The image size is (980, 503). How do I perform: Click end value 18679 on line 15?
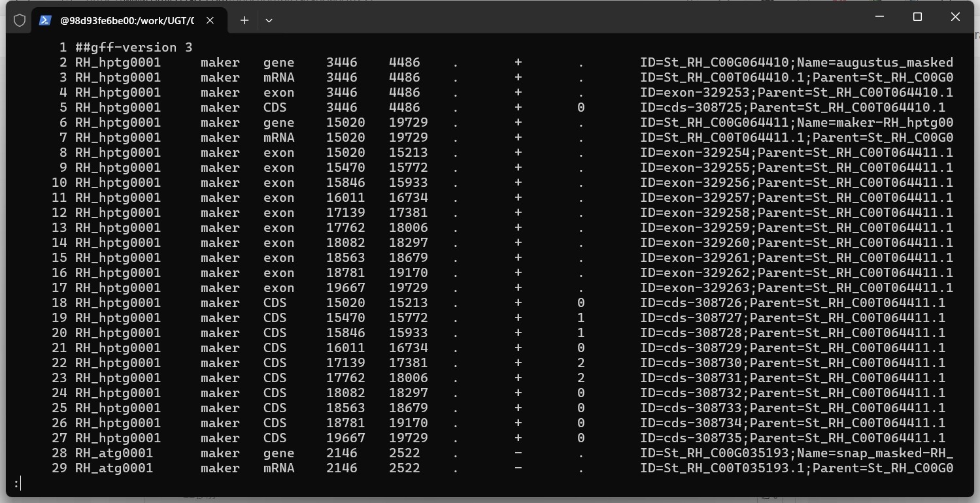coord(409,257)
